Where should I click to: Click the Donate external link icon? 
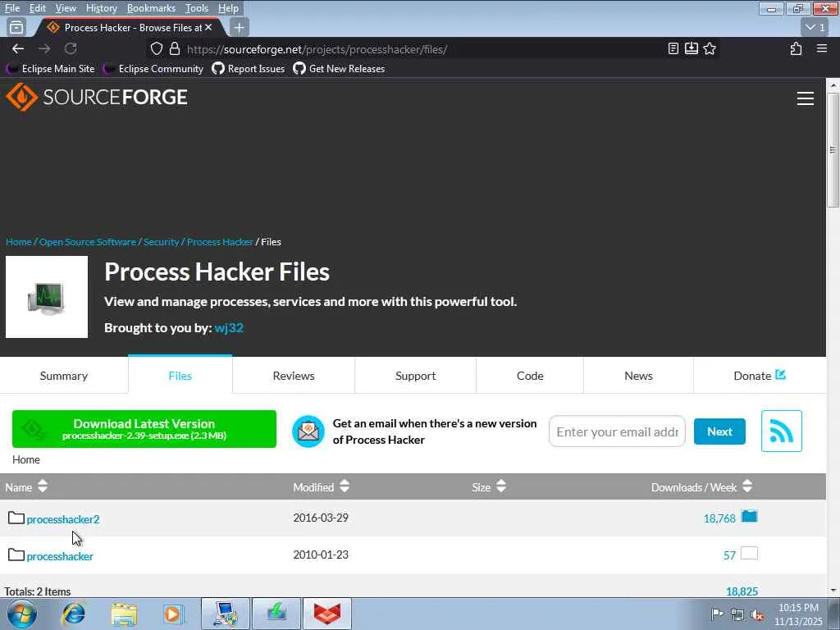coord(781,375)
